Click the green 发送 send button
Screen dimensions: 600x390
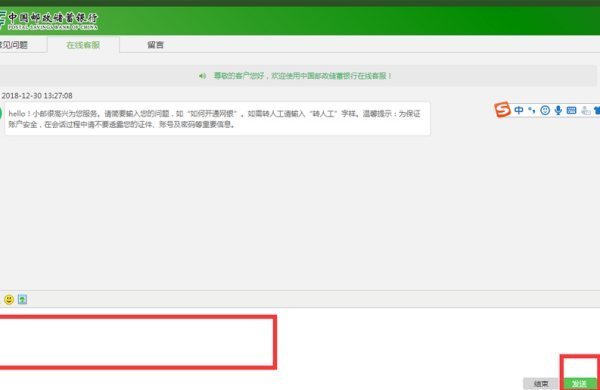point(579,383)
